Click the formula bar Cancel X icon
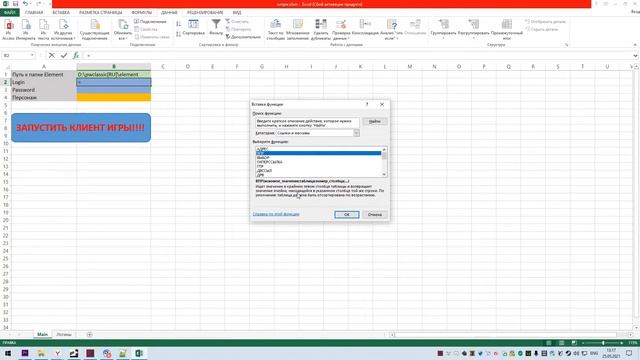Image resolution: width=640 pixels, height=360 pixels. 51,56
